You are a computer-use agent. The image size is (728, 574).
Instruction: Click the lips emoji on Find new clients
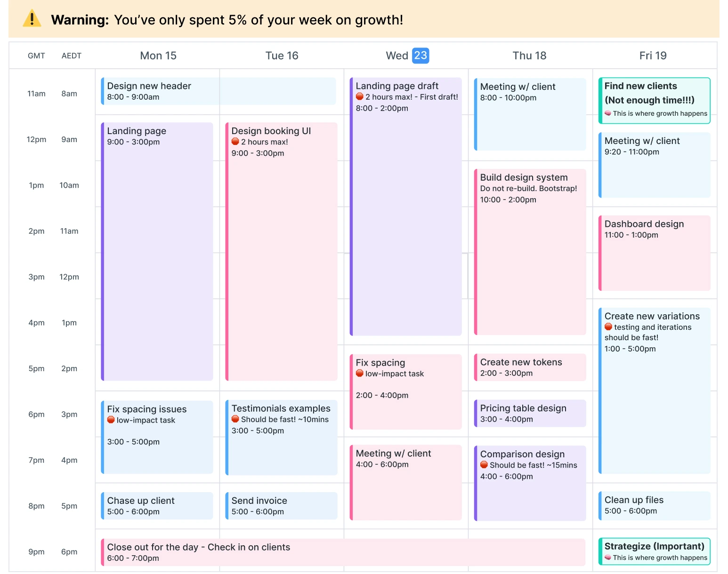tap(608, 113)
